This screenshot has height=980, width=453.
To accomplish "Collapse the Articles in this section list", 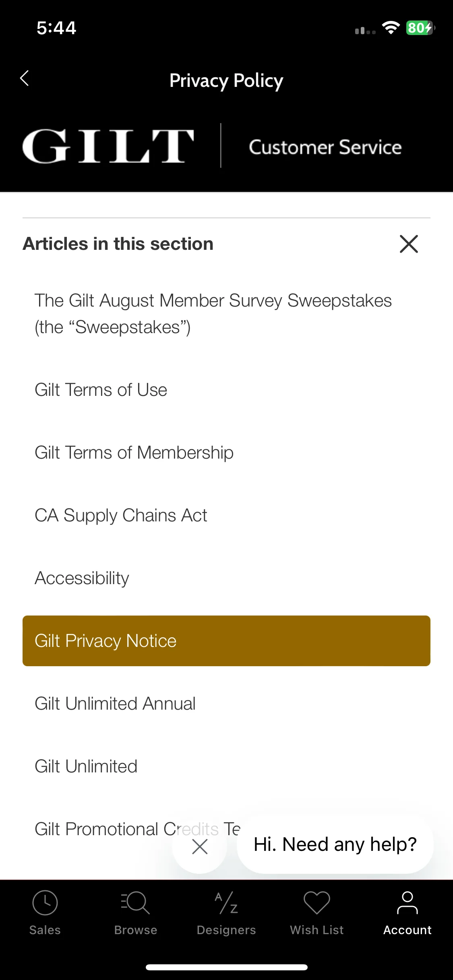I will pyautogui.click(x=409, y=244).
